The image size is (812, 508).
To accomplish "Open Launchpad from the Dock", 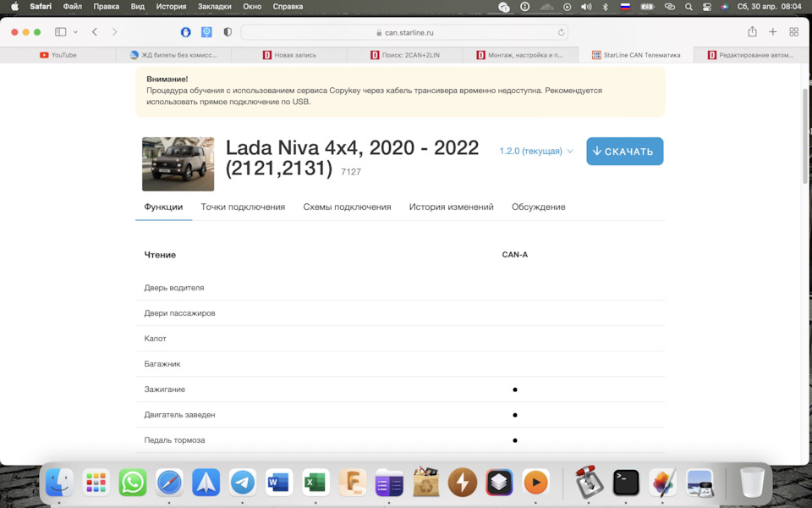I will [96, 482].
